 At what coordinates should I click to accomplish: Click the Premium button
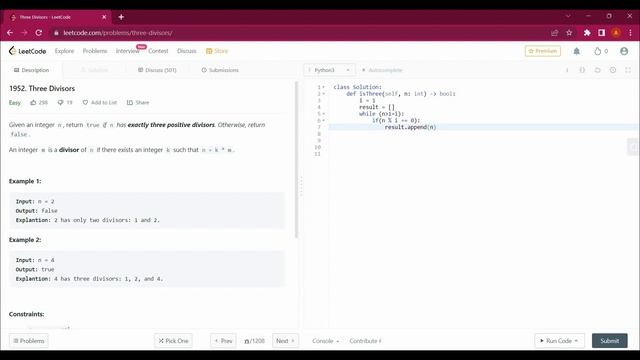(542, 51)
